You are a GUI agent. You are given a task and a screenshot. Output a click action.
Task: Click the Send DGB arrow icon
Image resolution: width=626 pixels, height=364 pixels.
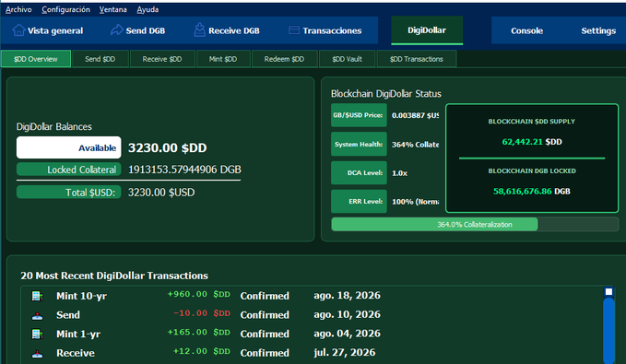[116, 29]
